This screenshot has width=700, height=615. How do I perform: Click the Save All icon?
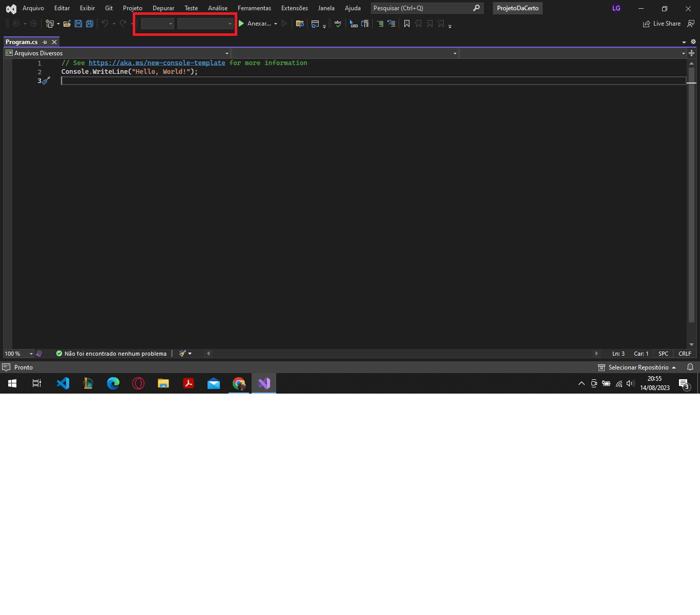point(90,24)
